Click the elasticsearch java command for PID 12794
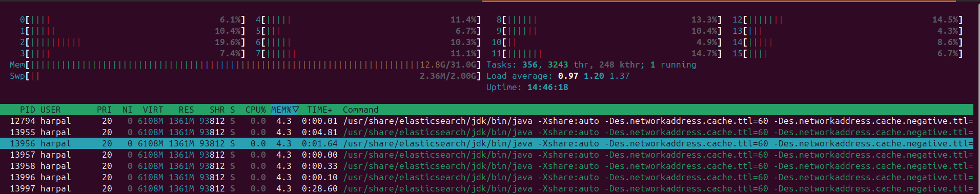The image size is (980, 194). (658, 121)
